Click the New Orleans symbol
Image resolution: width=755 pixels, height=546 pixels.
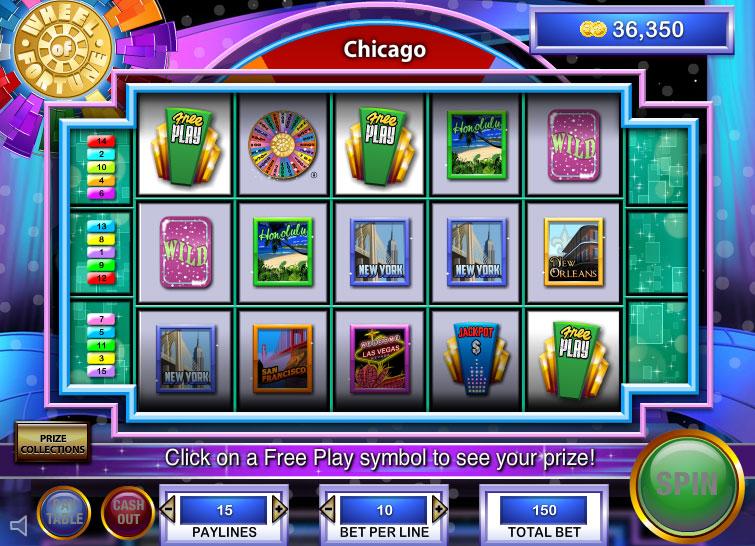coord(573,252)
